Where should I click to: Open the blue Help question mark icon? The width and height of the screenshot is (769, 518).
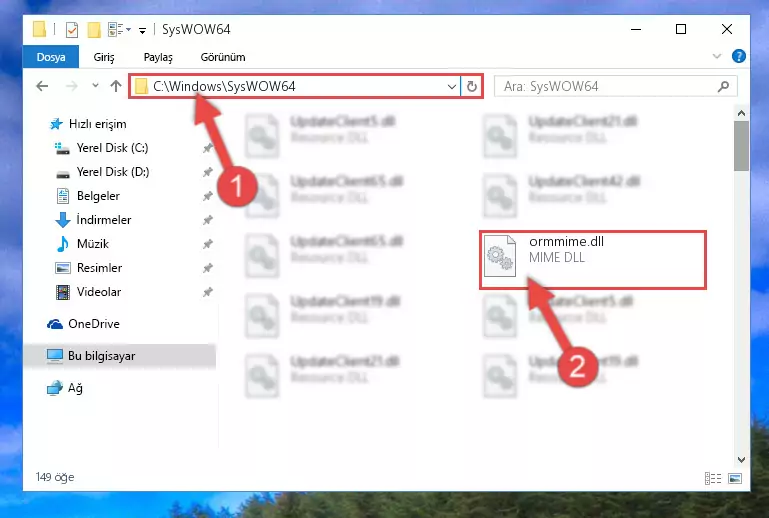click(738, 56)
